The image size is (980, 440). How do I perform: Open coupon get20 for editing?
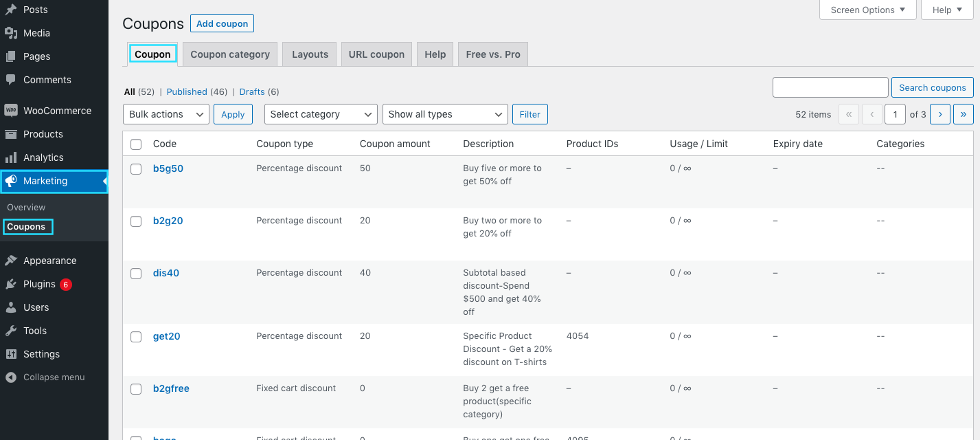pyautogui.click(x=167, y=336)
